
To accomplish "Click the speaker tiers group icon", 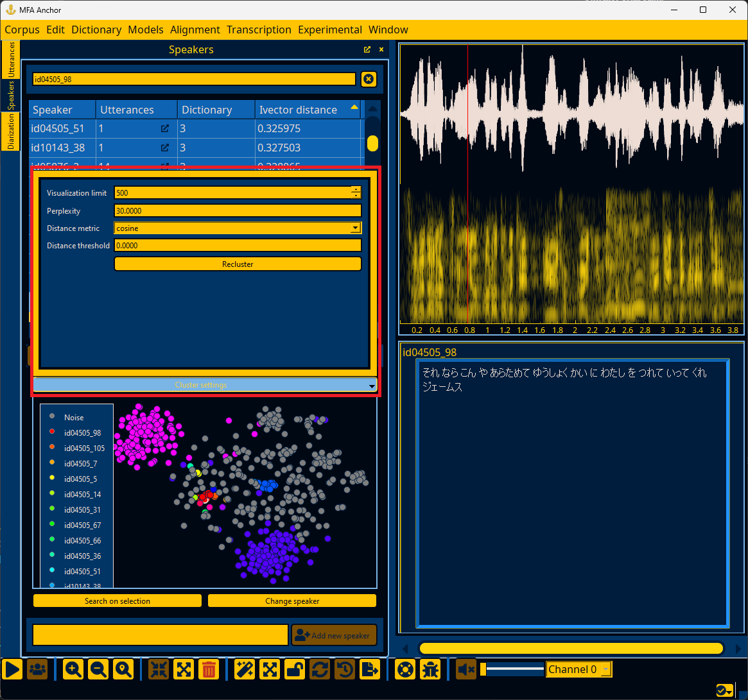I will pyautogui.click(x=37, y=670).
